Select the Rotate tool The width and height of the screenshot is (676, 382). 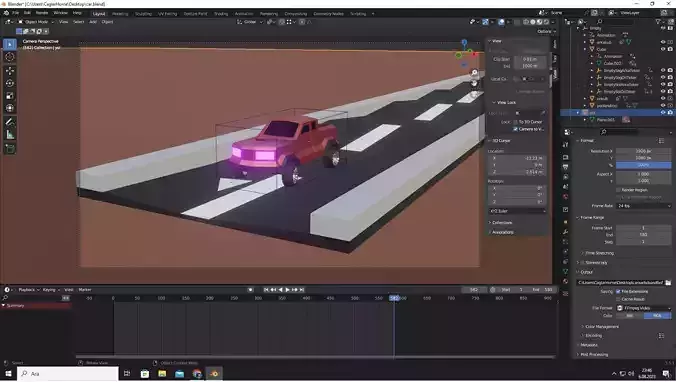coord(9,83)
